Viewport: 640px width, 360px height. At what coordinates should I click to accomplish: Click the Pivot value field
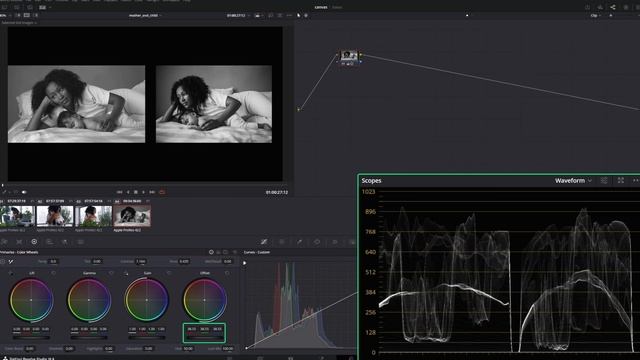click(x=184, y=261)
